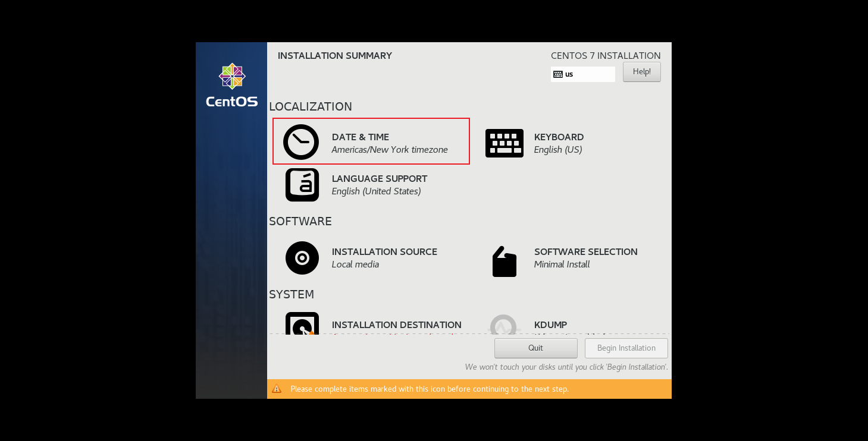The width and height of the screenshot is (868, 441).
Task: Click the 'INSTALLATION SUMMARY' title
Action: pyautogui.click(x=335, y=56)
